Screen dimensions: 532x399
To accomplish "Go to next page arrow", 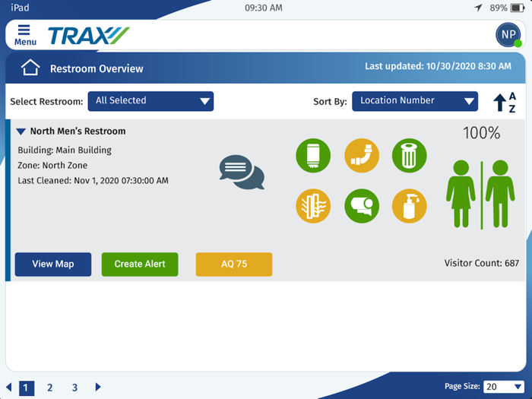I will (x=98, y=387).
